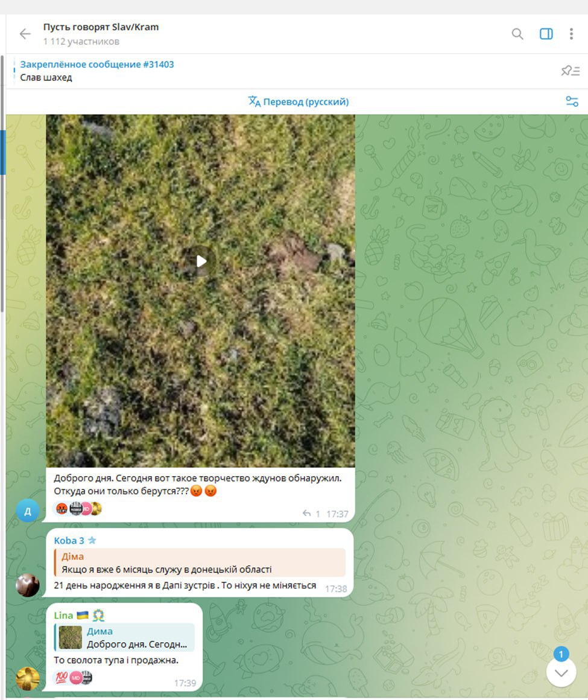588x700 pixels.
Task: Toggle the right sidebar panel
Action: 546,34
